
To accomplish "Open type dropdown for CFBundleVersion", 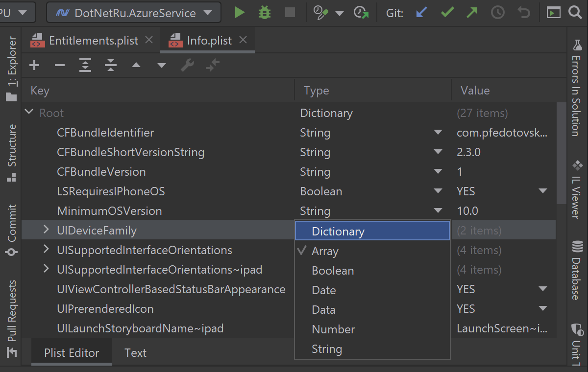I will pyautogui.click(x=438, y=172).
